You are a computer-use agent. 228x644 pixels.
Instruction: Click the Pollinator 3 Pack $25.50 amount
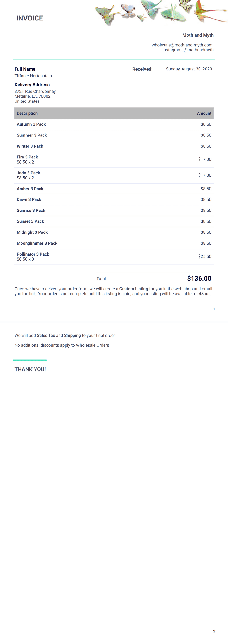(x=205, y=257)
